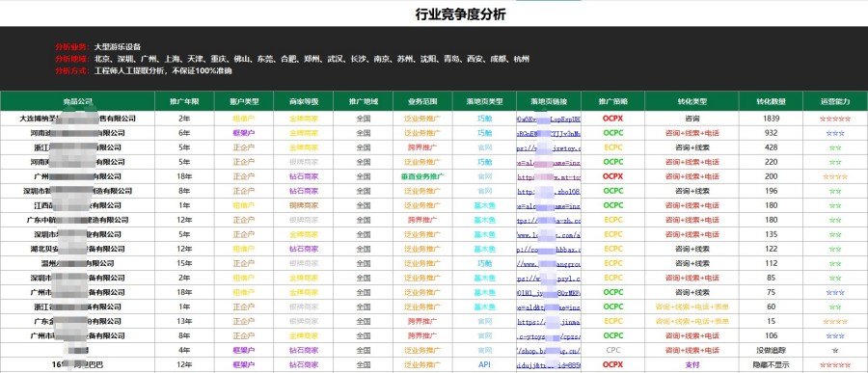Click the 工程师人工提取分析 note
This screenshot has width=868, height=373.
pos(163,70)
